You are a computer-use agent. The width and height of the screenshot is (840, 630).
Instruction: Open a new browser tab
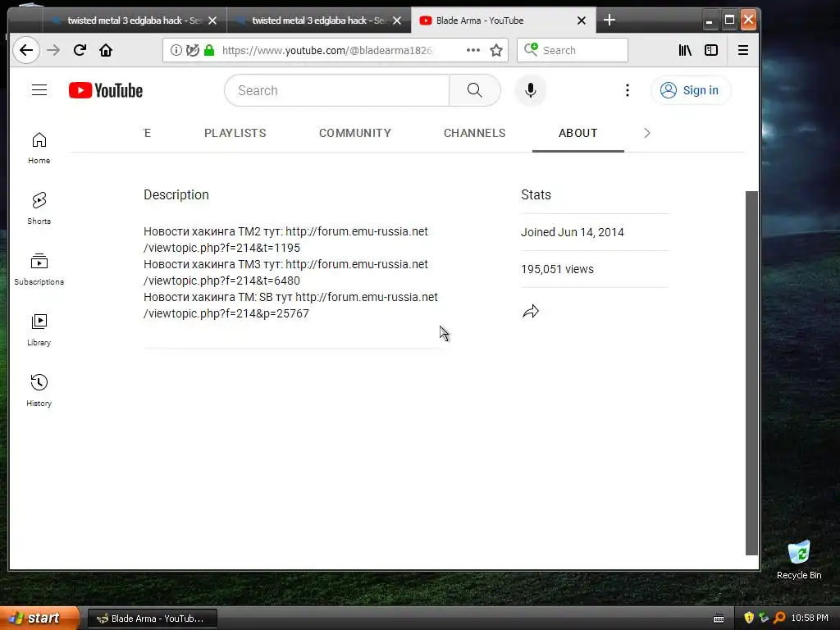point(609,21)
